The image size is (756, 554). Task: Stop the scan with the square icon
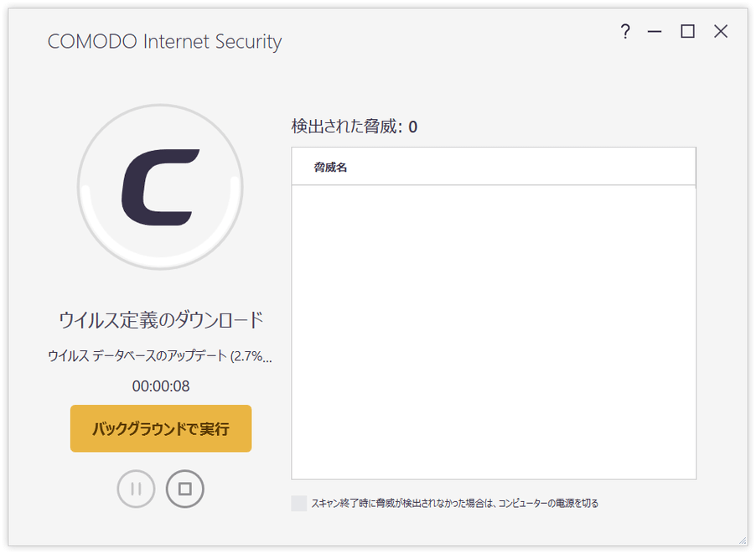point(184,489)
